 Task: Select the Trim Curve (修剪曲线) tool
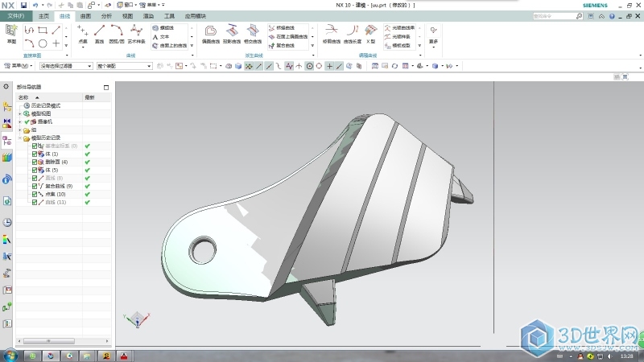331,31
